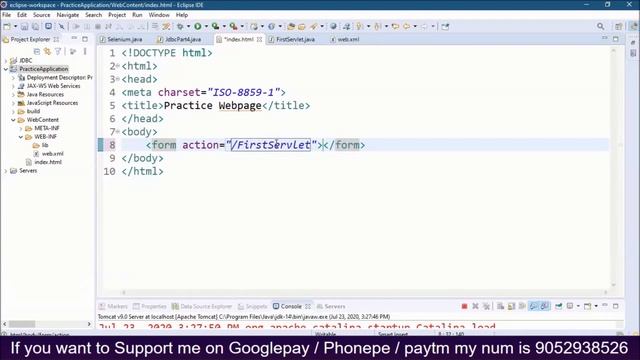Click the Open Web Browser globe icon
This screenshot has height=360, width=640.
tap(333, 27)
